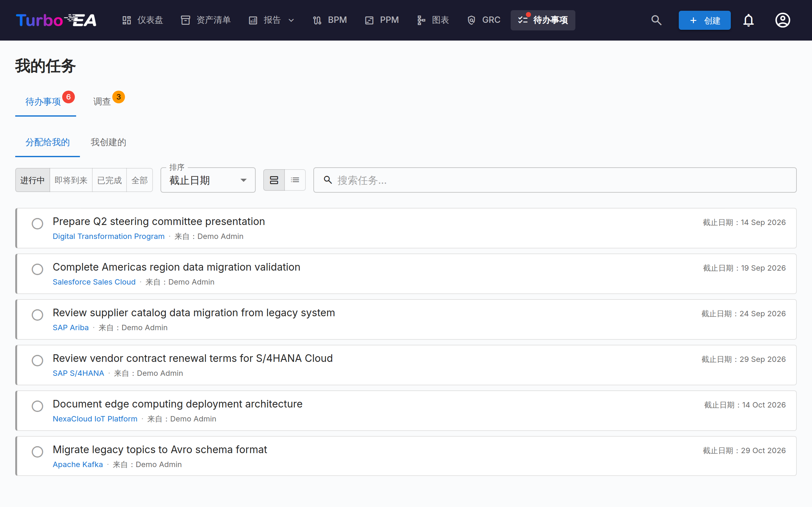Select the 全部 all-tasks filter

(x=140, y=180)
